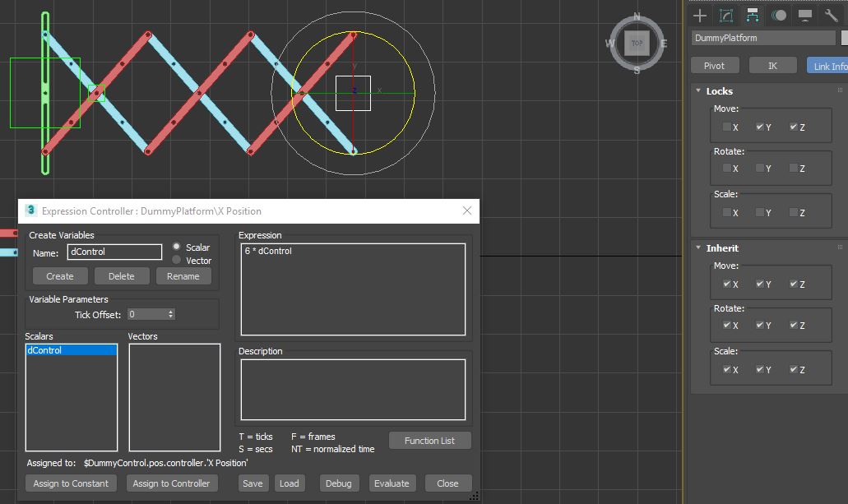Uncheck Inherit Scale Y

760,369
